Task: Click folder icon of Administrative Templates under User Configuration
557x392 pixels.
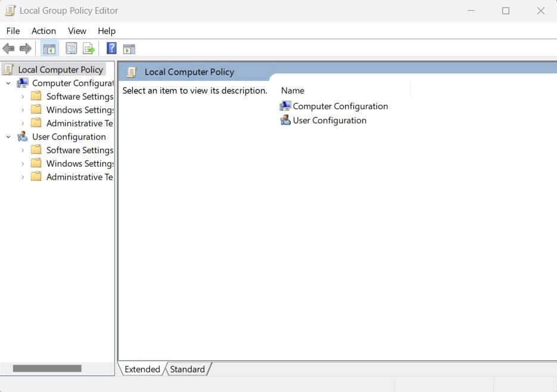Action: (x=36, y=176)
